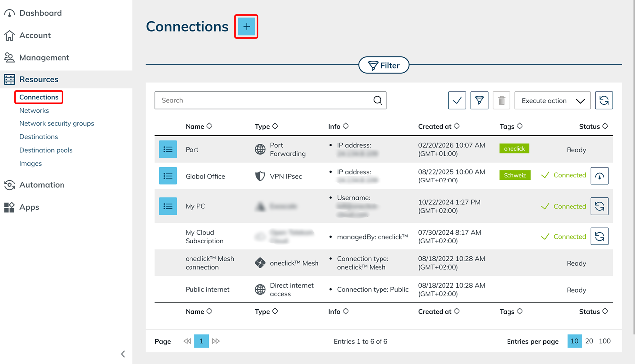Open Automation in the sidebar
Screen dimensions: 635x364
coord(42,185)
